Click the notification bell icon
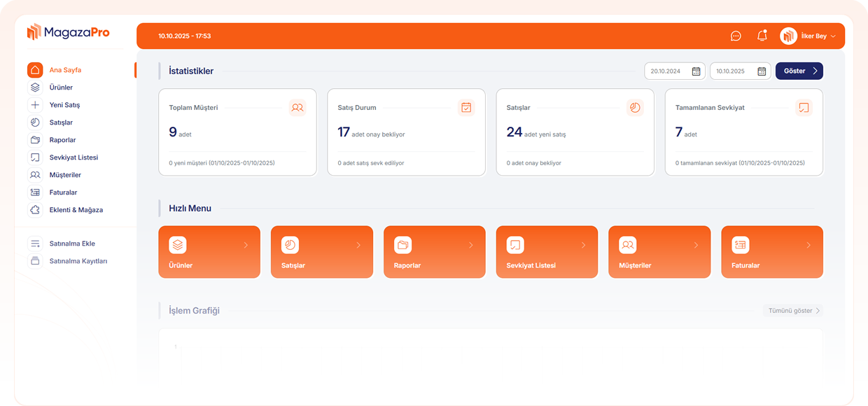 tap(762, 36)
